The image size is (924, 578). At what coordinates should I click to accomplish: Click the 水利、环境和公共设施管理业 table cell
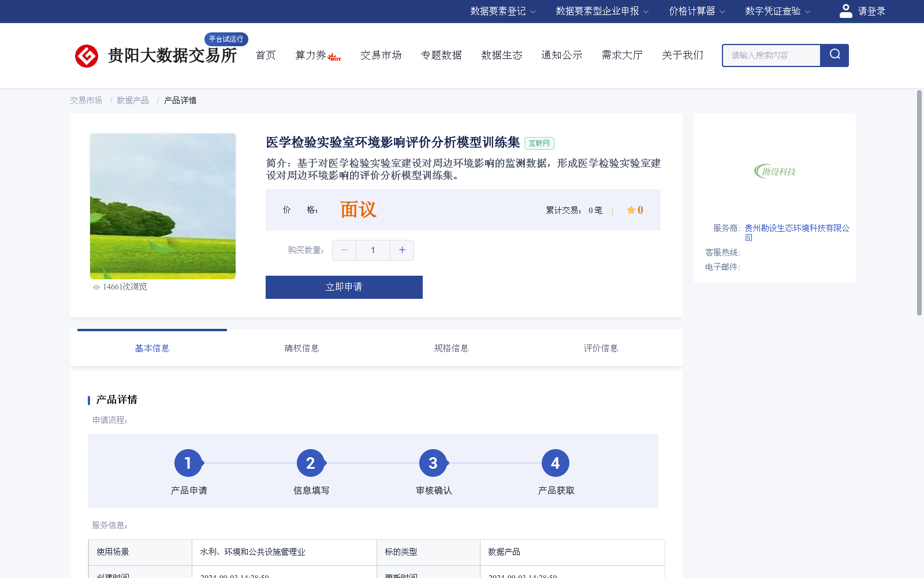(284, 552)
